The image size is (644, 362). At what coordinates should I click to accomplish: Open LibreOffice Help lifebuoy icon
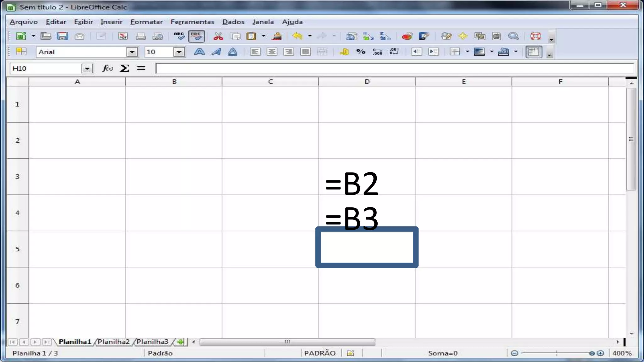[536, 36]
